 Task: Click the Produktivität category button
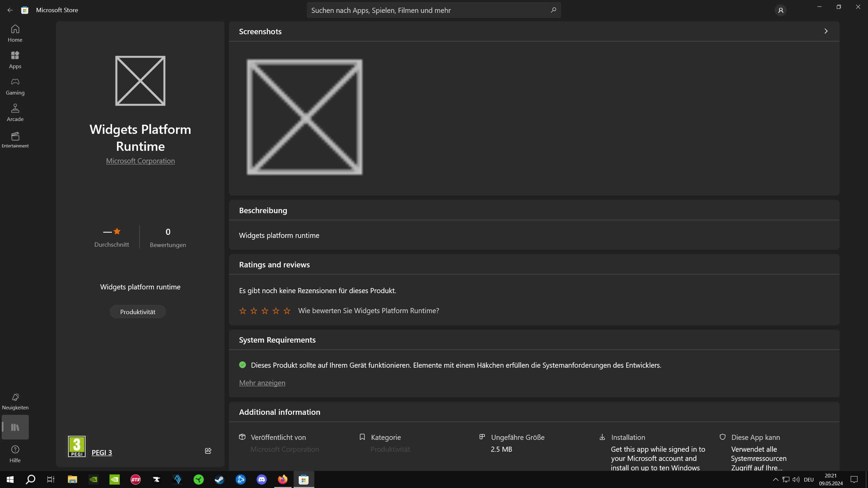[x=138, y=312]
